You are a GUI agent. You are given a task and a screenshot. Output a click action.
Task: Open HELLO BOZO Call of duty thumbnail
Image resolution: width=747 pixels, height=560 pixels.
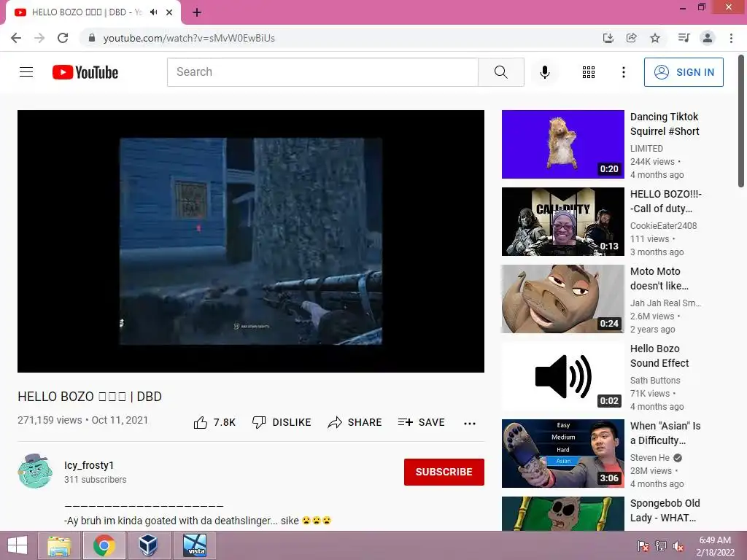[x=562, y=222]
